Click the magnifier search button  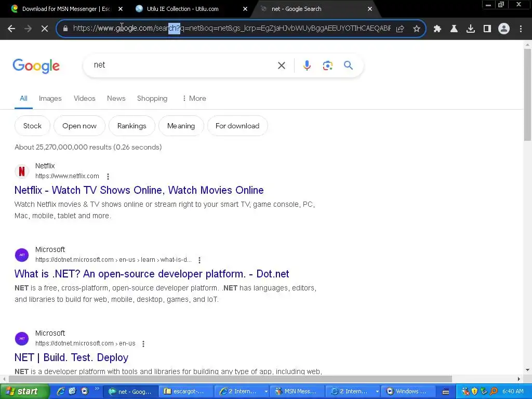[348, 65]
